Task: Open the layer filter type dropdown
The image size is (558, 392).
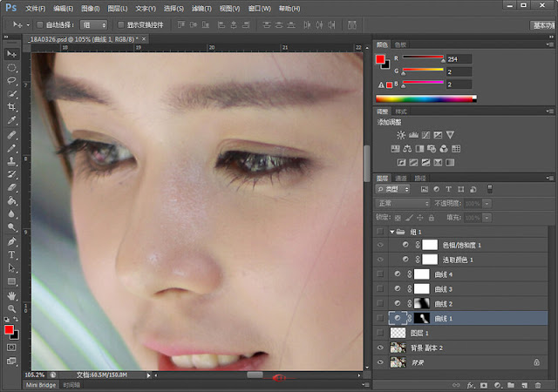Action: coord(392,189)
